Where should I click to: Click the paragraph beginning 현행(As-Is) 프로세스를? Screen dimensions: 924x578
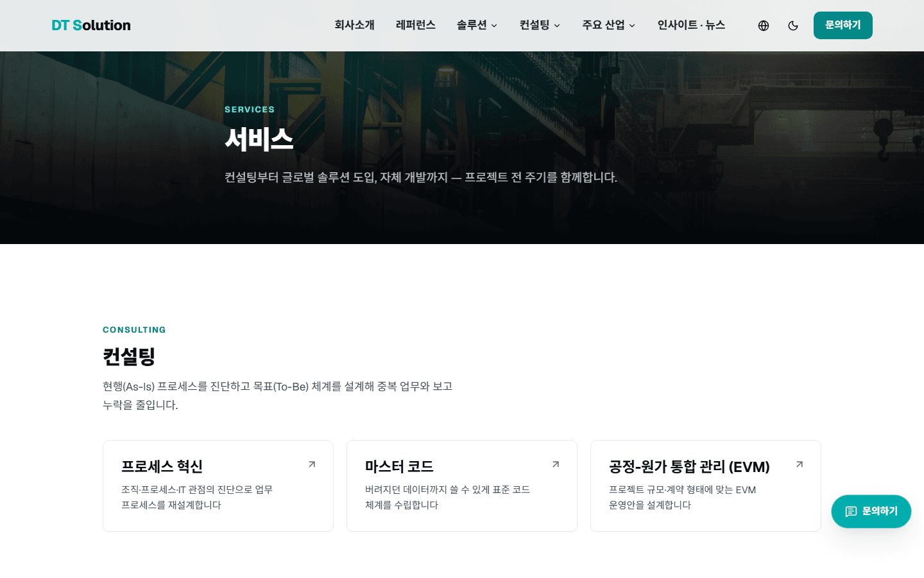(278, 396)
